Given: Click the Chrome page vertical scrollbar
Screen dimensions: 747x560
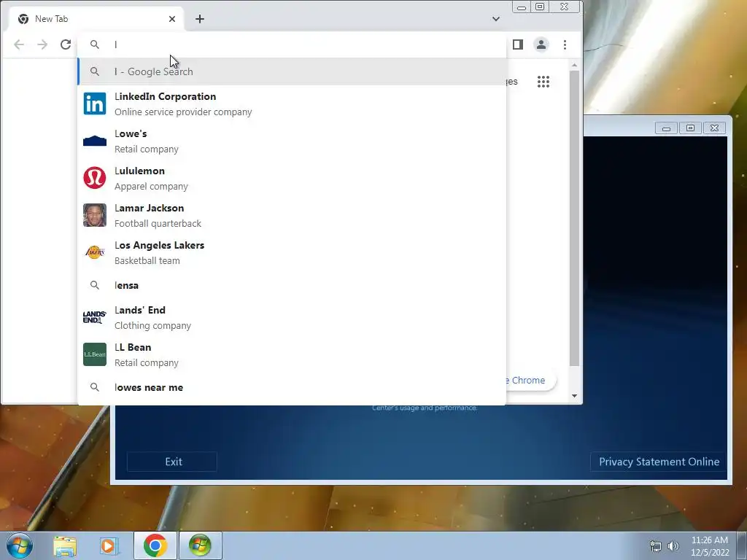Looking at the screenshot, I should pos(574,218).
